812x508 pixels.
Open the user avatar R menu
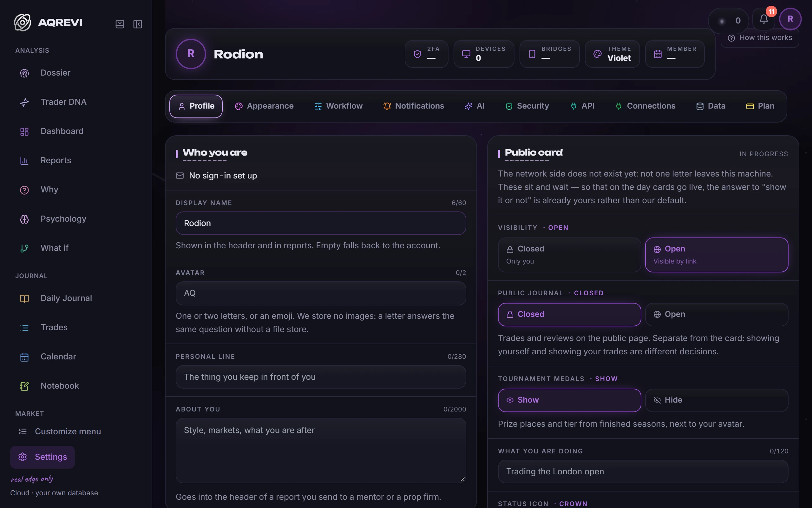pos(790,19)
